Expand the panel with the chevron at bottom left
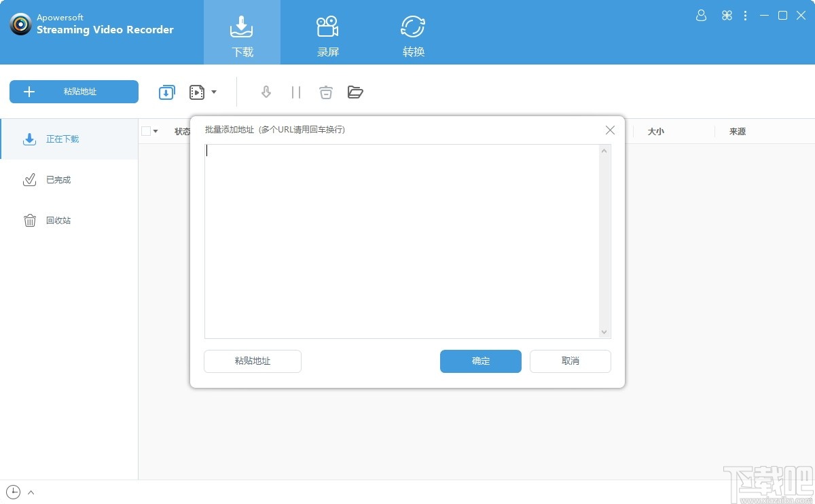The width and height of the screenshot is (815, 504). 31,491
